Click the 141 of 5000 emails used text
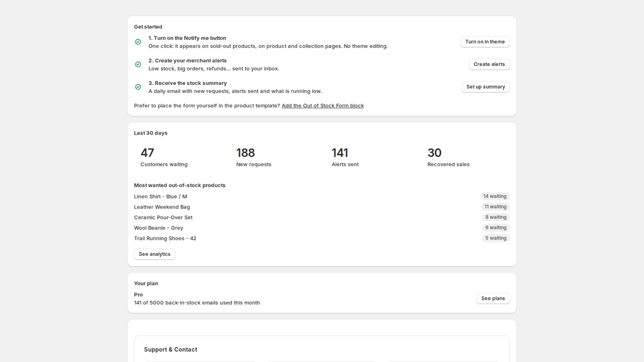Screen dimensions: 644x362 pyautogui.click(x=197, y=302)
